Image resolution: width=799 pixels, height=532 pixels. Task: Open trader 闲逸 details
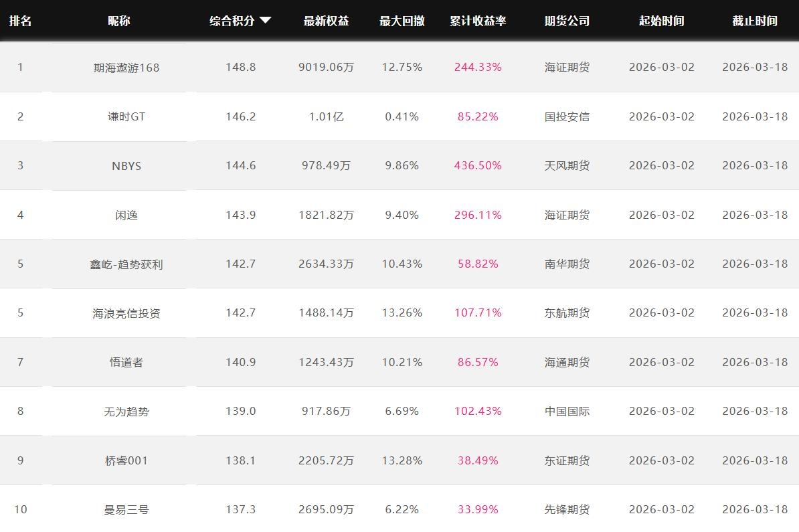click(126, 215)
